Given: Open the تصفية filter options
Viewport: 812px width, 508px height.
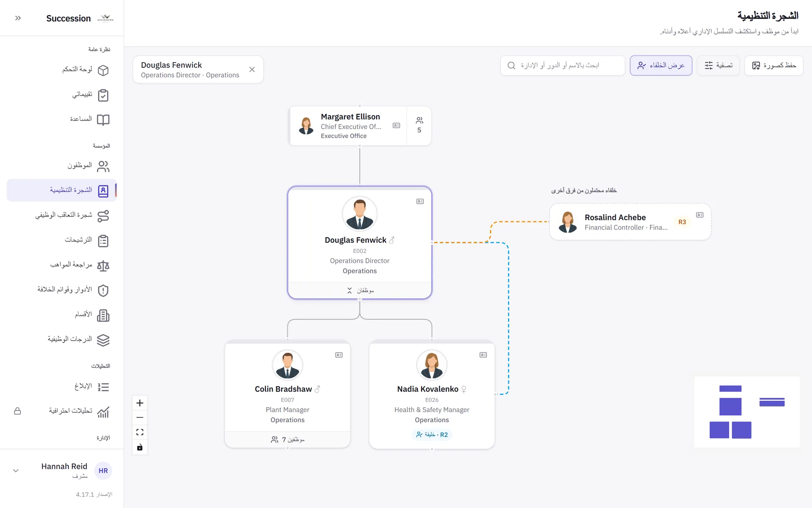Looking at the screenshot, I should point(718,65).
